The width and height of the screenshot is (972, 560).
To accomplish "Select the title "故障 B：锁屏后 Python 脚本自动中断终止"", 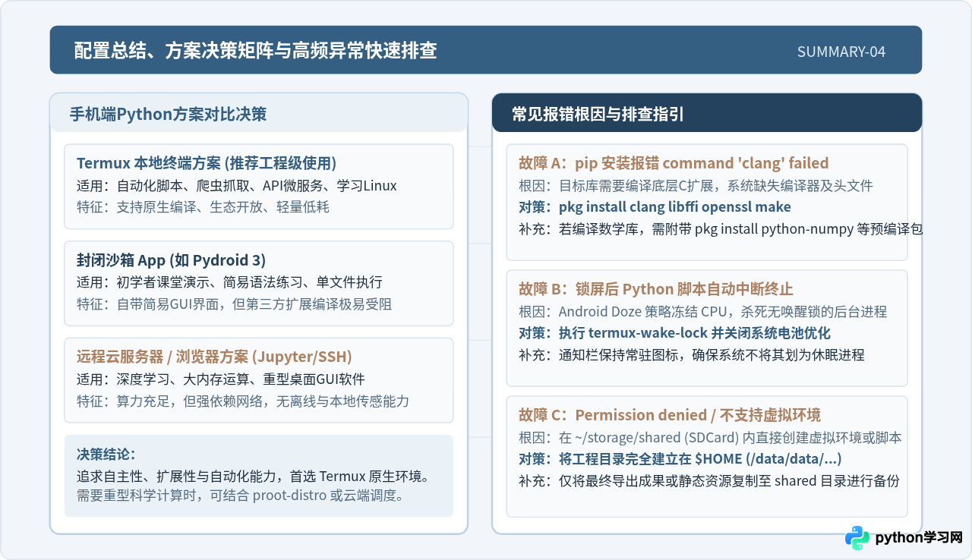I will pyautogui.click(x=656, y=289).
